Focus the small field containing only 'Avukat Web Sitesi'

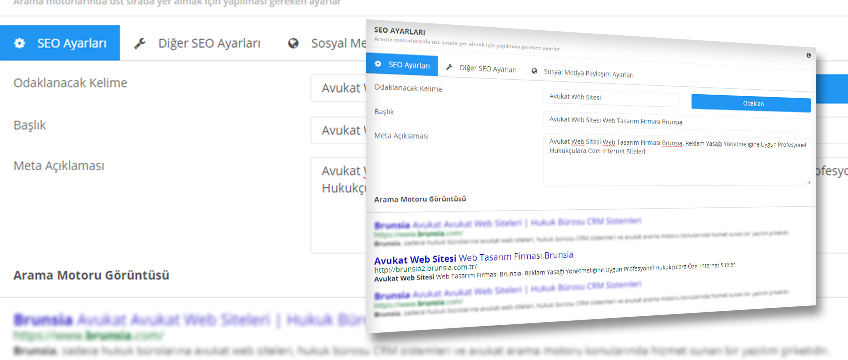tap(611, 97)
